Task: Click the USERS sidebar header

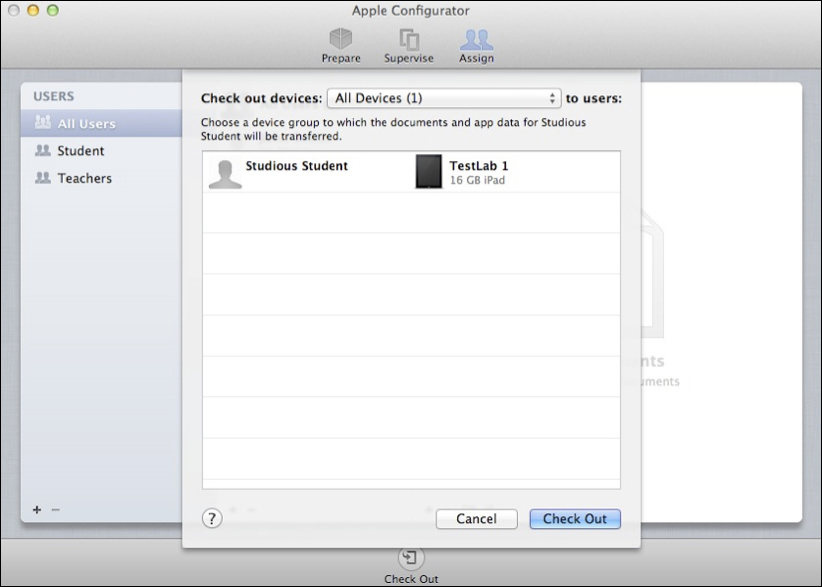Action: click(x=53, y=96)
